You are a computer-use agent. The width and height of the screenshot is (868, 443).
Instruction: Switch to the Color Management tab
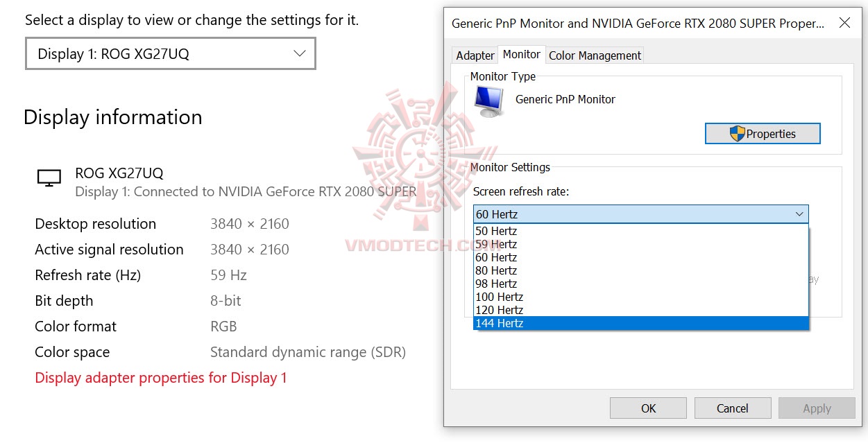pyautogui.click(x=595, y=55)
